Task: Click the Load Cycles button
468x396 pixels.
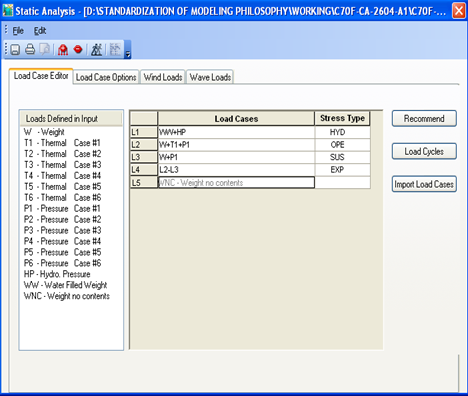Action: [424, 151]
